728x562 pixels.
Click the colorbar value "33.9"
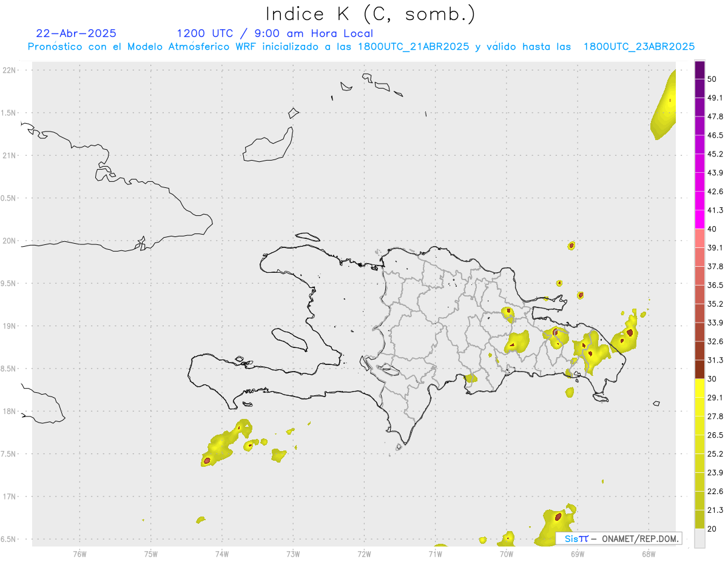pos(715,323)
